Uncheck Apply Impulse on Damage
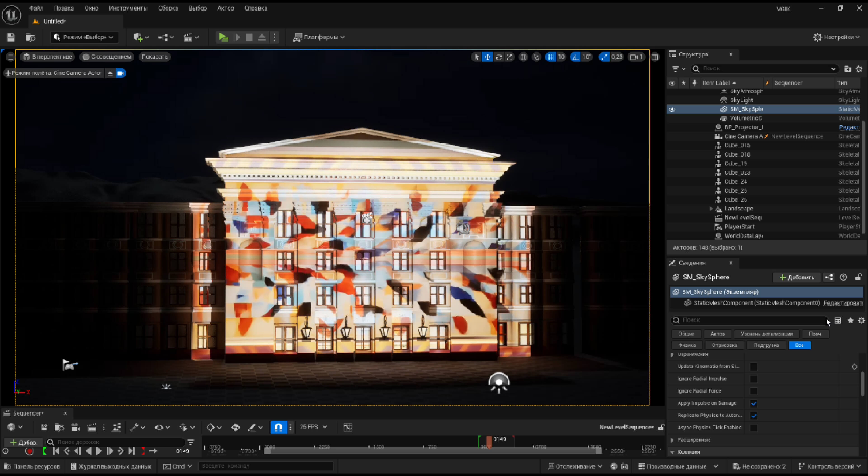The width and height of the screenshot is (868, 476). coord(753,403)
